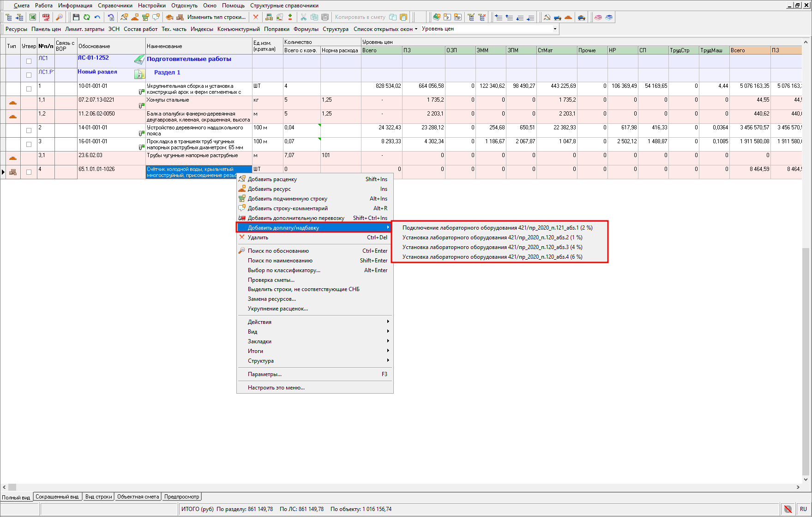Screen dimensions: 812x517
Task: Tick the checkbox in row ЛС1
Action: (x=29, y=61)
